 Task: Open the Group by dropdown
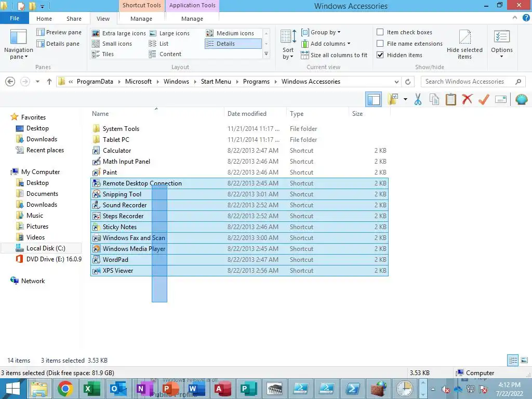tap(321, 32)
